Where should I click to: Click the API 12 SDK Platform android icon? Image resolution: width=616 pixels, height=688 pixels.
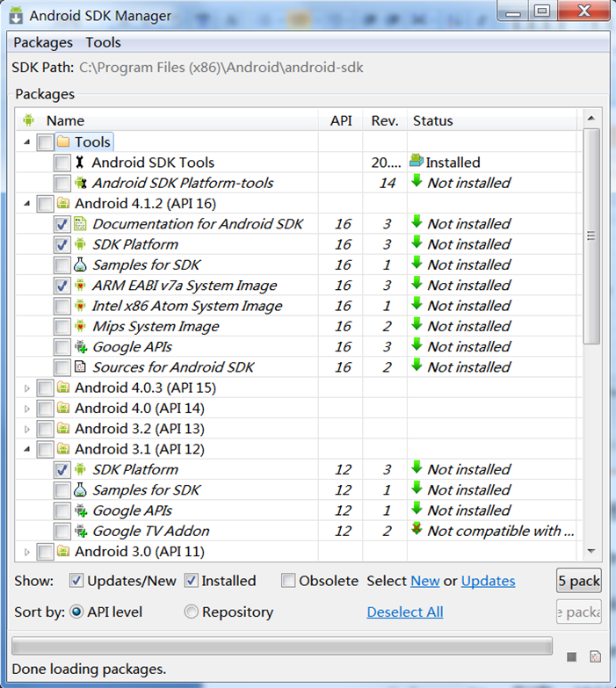pos(80,469)
